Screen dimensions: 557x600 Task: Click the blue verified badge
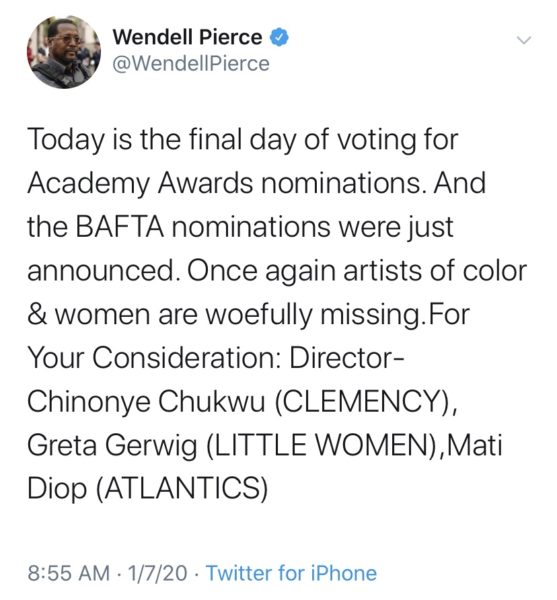[x=280, y=38]
